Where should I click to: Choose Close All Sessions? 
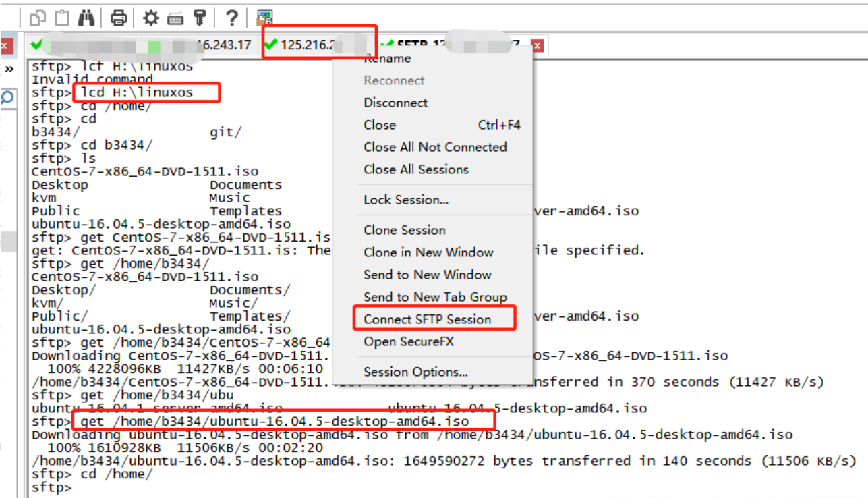coord(416,169)
